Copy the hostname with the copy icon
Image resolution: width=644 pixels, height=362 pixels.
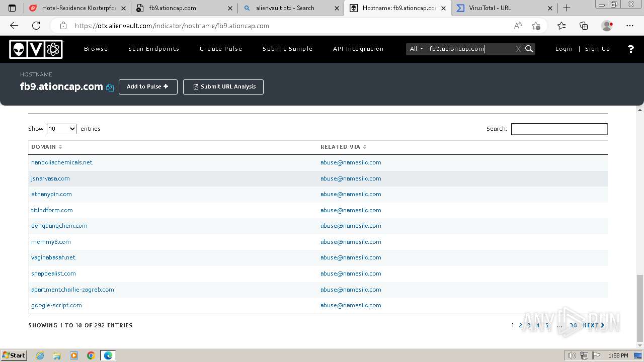point(110,87)
